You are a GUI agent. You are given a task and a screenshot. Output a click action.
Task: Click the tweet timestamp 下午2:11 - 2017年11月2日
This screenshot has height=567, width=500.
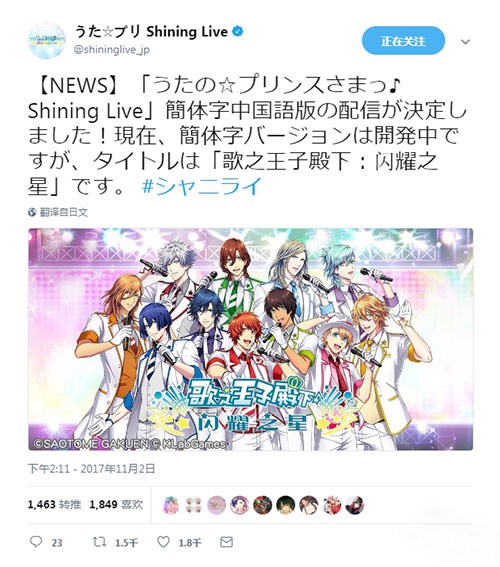91,469
